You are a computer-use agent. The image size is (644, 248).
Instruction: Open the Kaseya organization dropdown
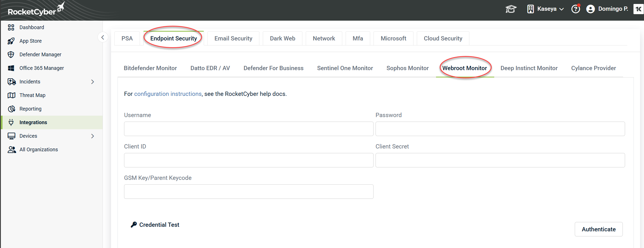pyautogui.click(x=546, y=9)
